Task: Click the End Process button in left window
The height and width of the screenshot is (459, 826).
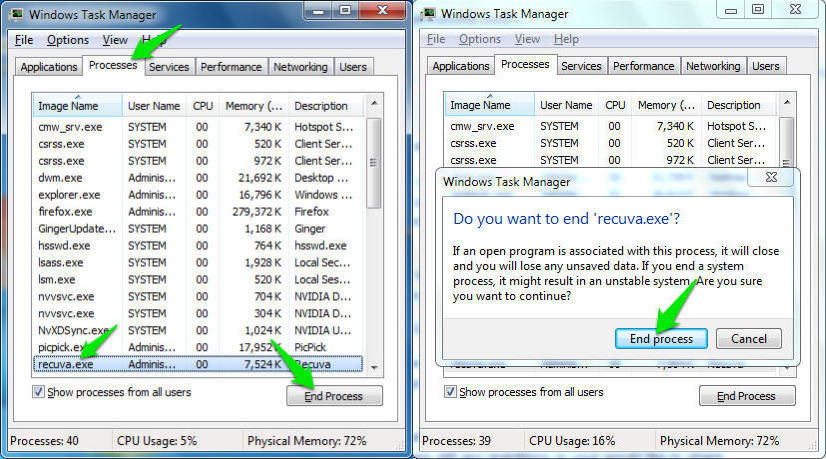Action: pyautogui.click(x=334, y=396)
